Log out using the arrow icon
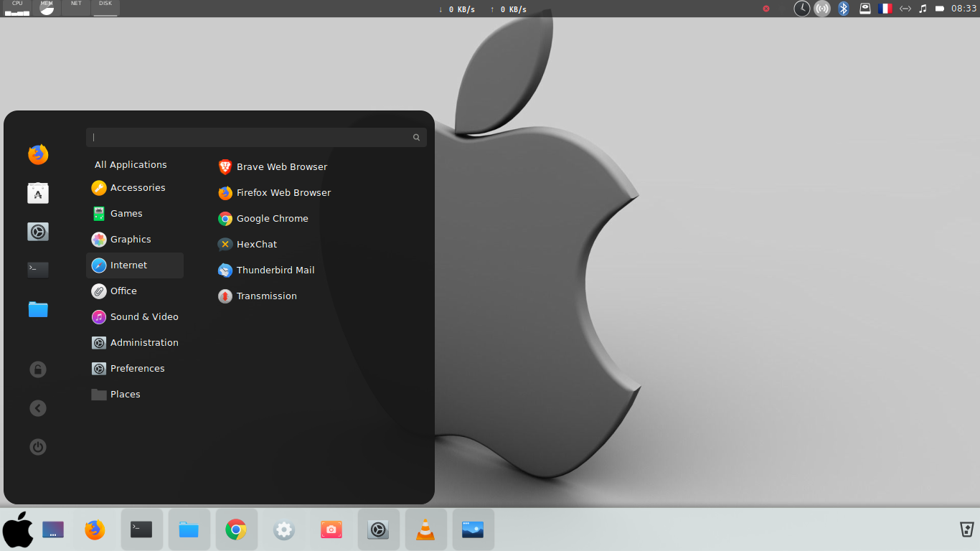 [38, 408]
